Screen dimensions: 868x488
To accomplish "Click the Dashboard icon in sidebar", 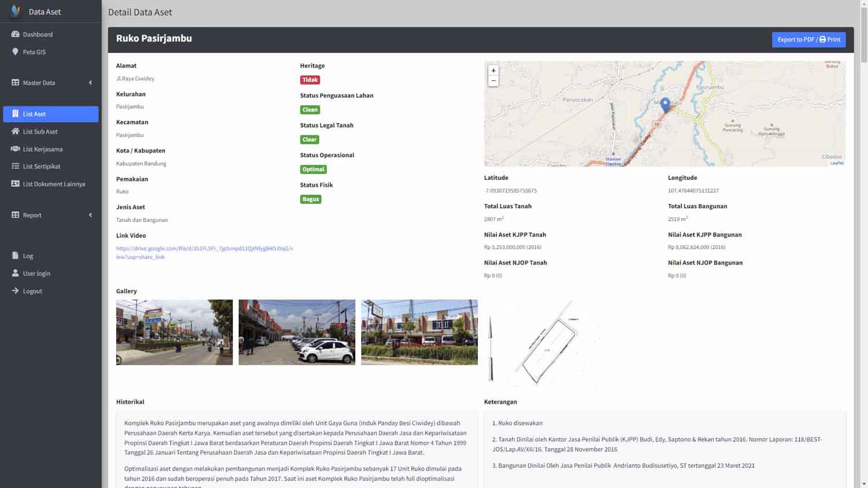I will tap(15, 34).
